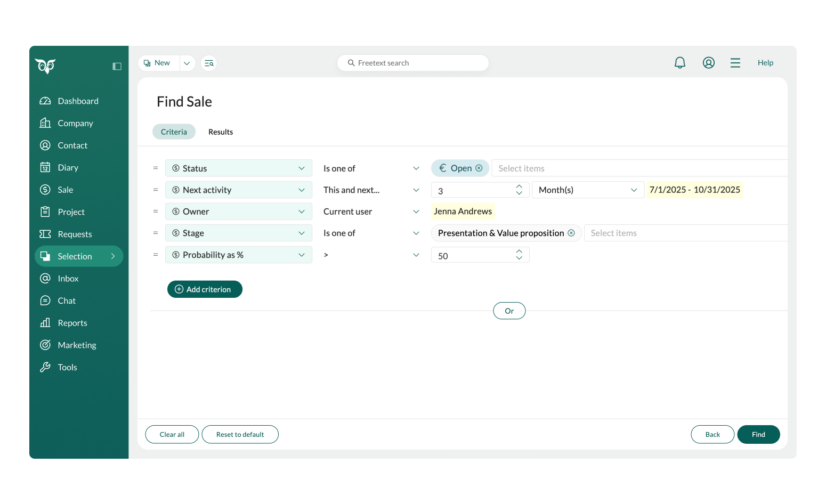Click the search list icon beside New
826x504 pixels.
click(x=209, y=63)
